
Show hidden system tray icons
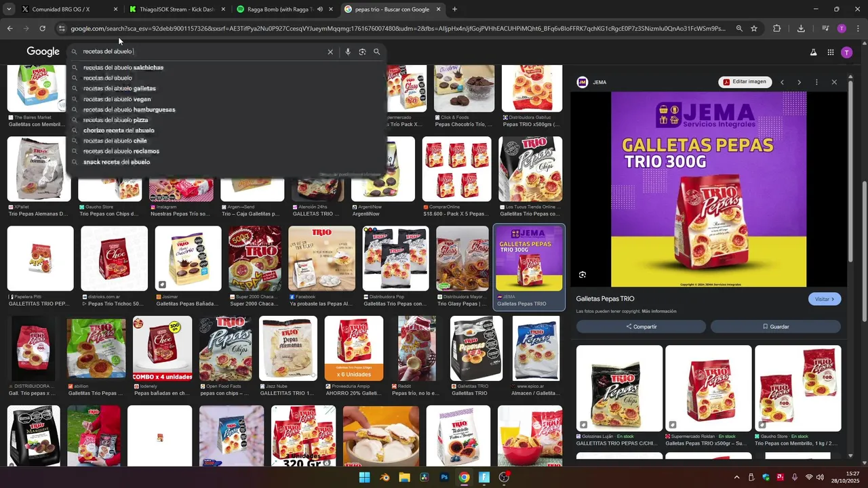[x=737, y=477]
